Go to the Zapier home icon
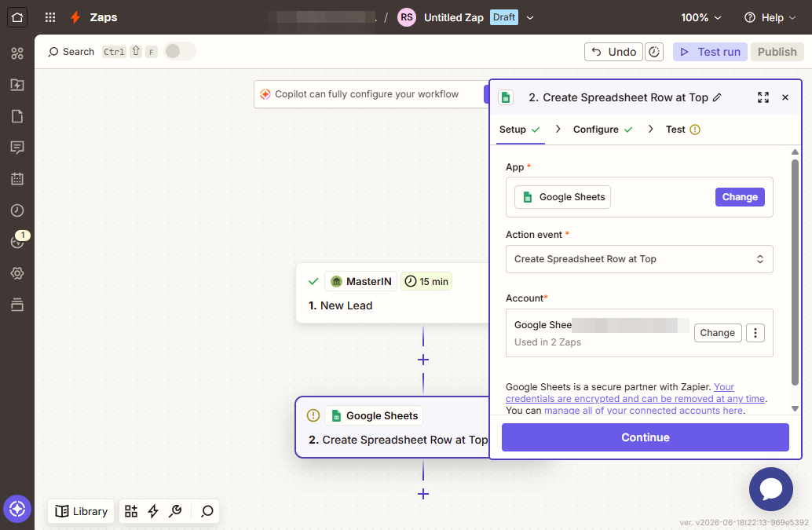 pyautogui.click(x=17, y=17)
